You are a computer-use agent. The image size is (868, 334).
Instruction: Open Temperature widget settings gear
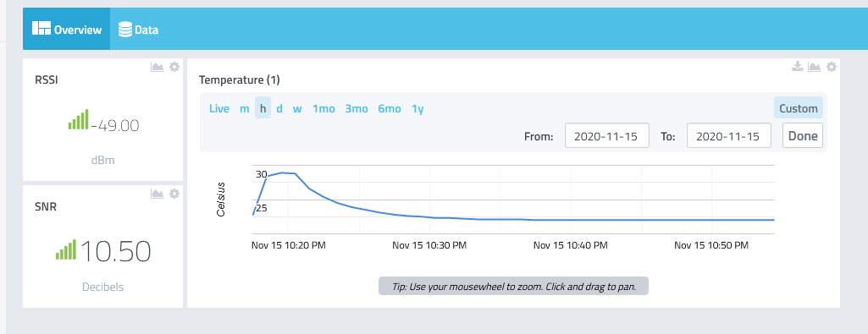(832, 67)
